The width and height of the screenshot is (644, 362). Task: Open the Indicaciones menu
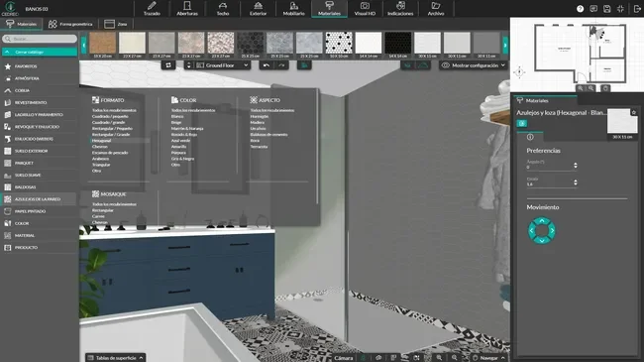[400, 9]
